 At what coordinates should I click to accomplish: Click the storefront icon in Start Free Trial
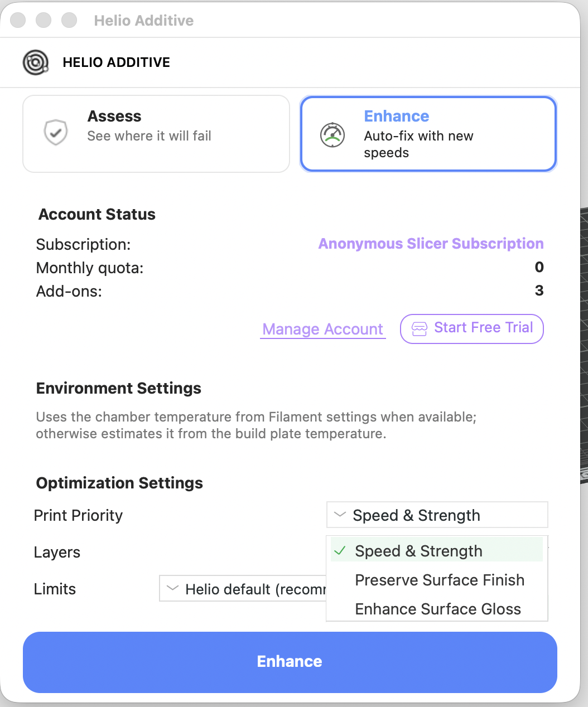[420, 328]
